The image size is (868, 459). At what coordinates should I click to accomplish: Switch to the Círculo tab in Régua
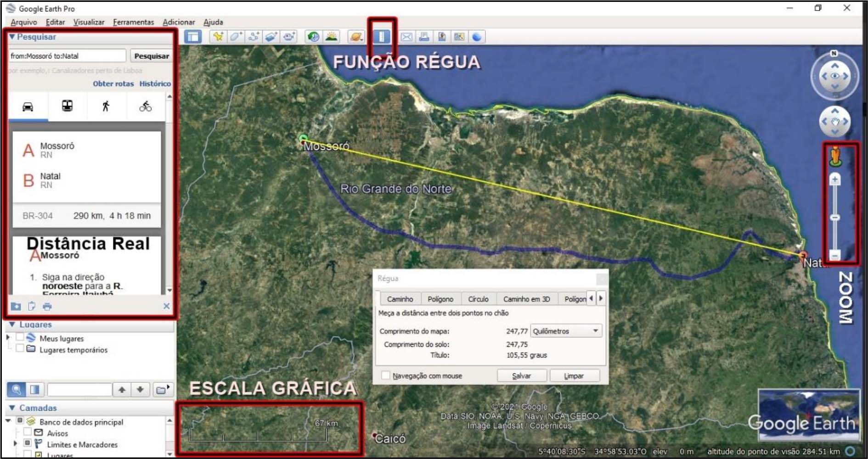coord(478,299)
